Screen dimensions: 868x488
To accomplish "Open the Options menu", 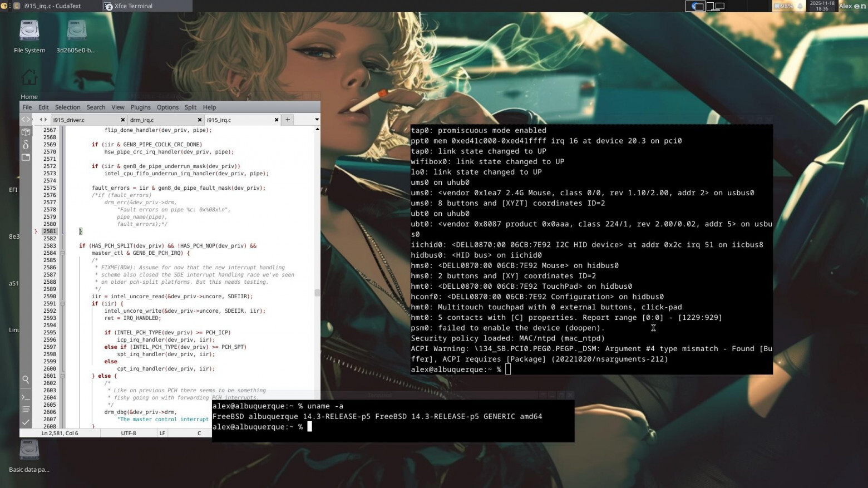I will click(x=167, y=107).
